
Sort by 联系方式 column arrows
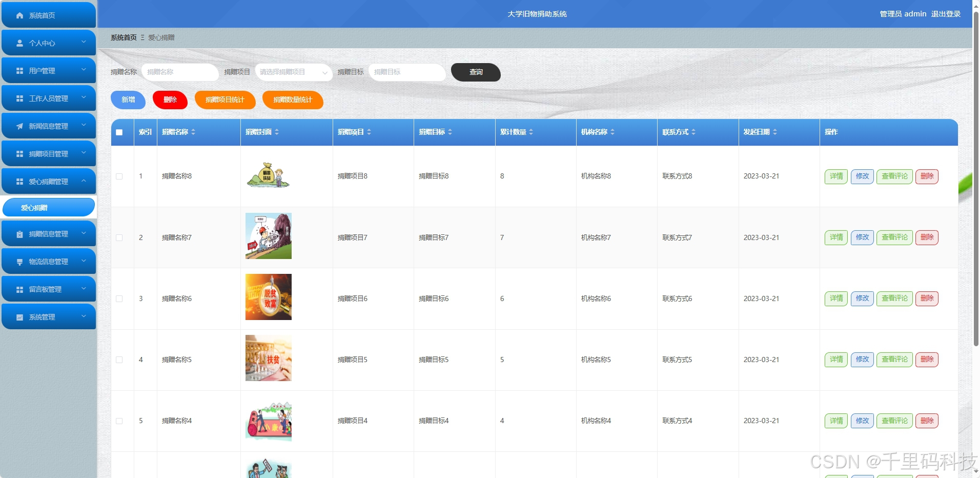[693, 132]
